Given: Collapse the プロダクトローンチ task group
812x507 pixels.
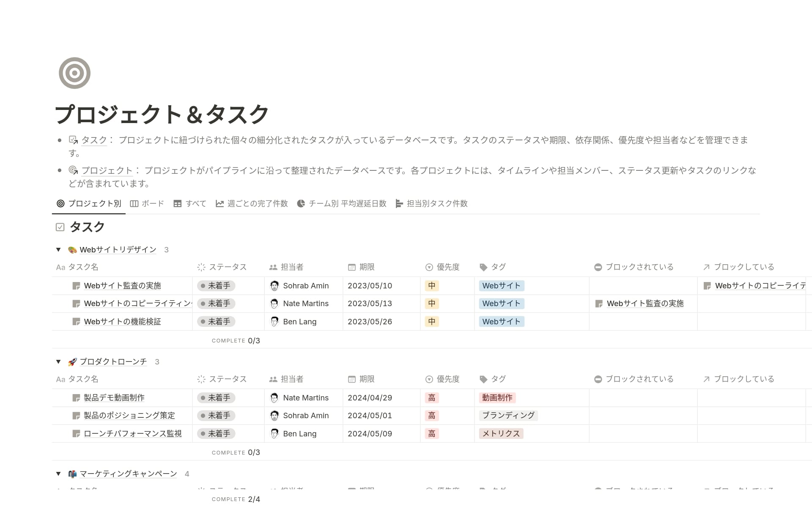Looking at the screenshot, I should click(x=58, y=362).
